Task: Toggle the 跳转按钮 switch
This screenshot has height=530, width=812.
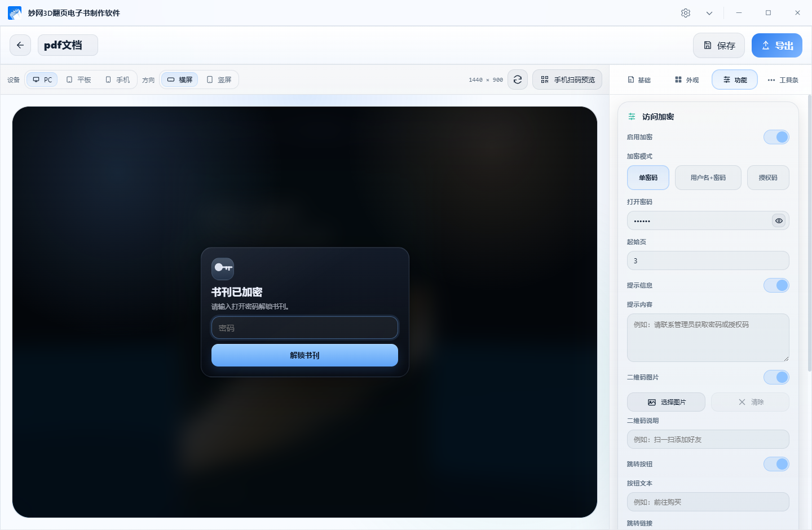Action: click(776, 464)
